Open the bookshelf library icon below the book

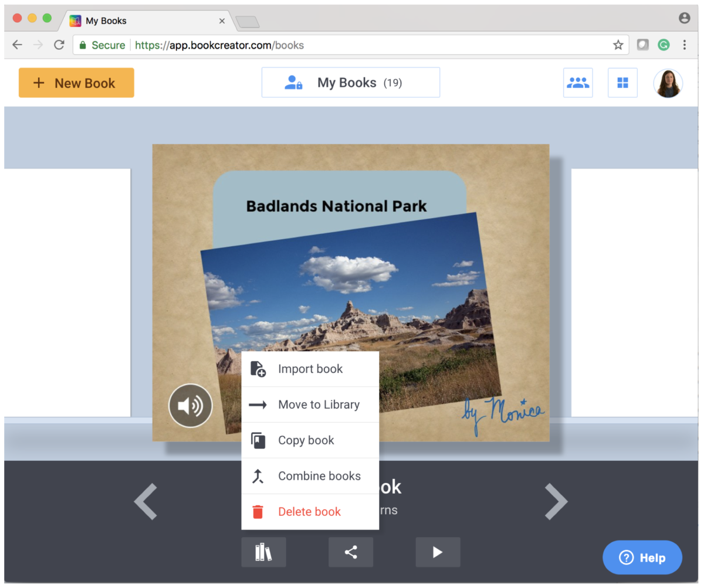263,552
